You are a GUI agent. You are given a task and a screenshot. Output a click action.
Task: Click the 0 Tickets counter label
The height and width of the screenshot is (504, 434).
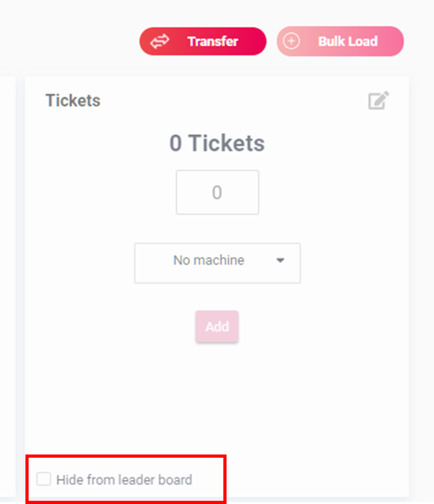[217, 143]
